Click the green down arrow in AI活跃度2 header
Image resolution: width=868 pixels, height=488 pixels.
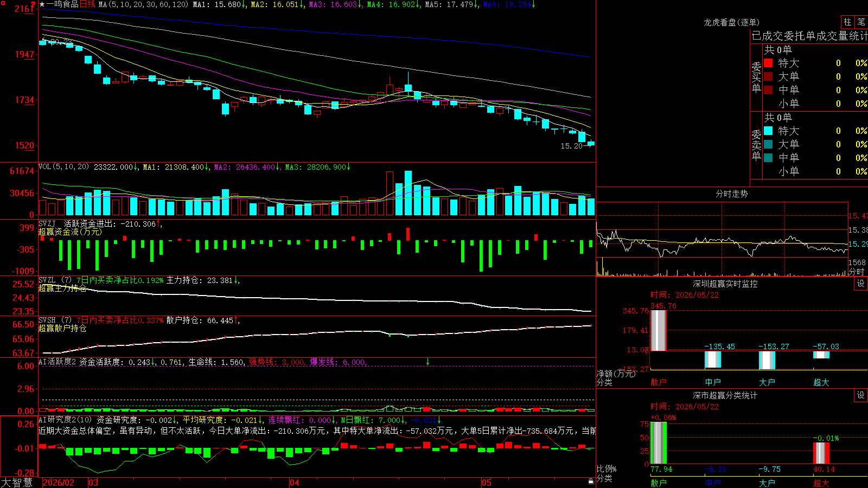click(x=427, y=362)
